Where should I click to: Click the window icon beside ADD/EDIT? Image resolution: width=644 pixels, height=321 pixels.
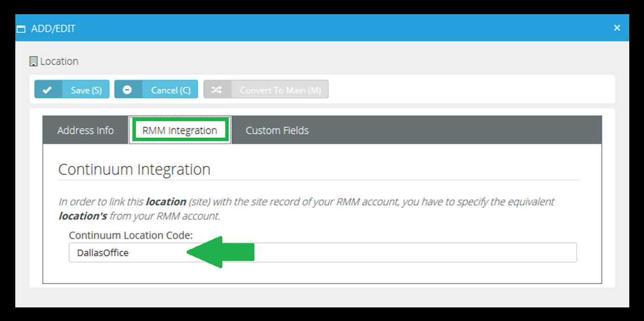(x=20, y=29)
